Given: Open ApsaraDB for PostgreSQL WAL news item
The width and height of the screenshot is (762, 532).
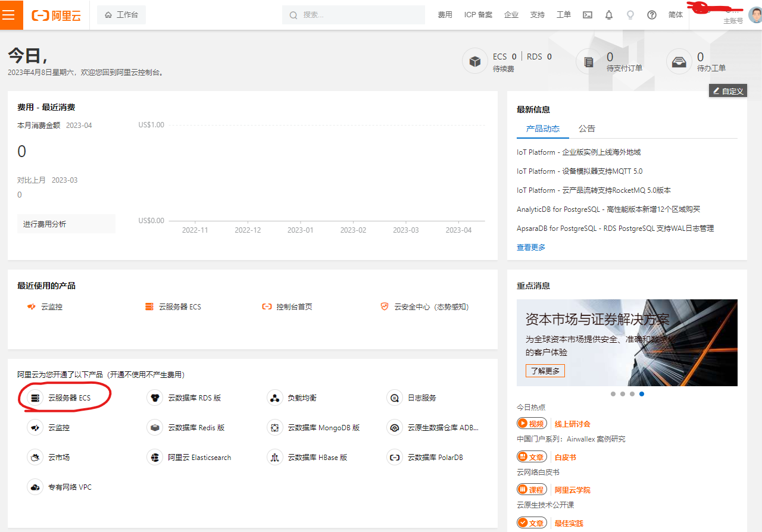Looking at the screenshot, I should point(616,229).
